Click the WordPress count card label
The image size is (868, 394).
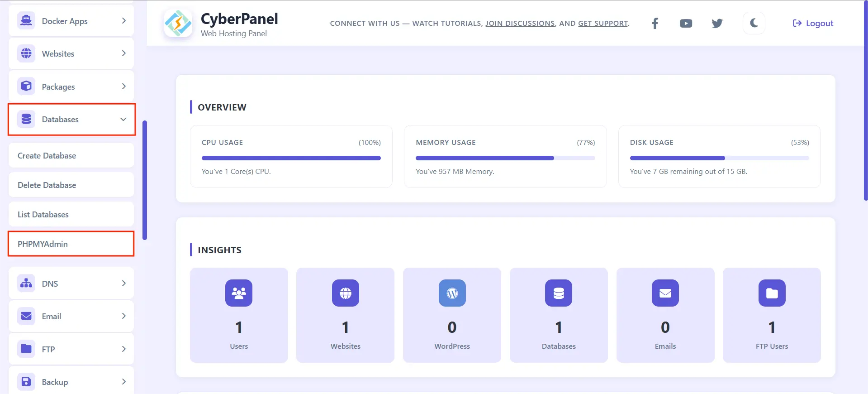click(x=452, y=346)
